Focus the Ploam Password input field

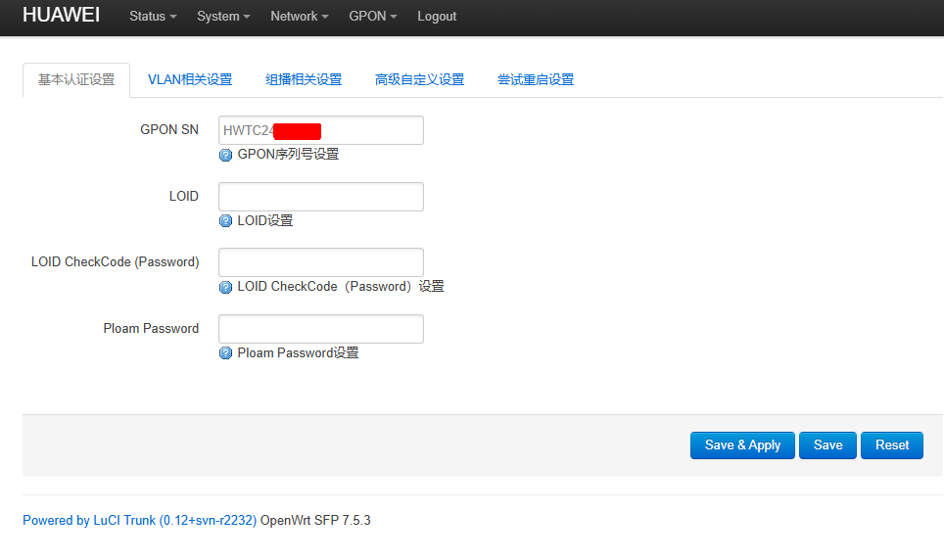pos(321,329)
